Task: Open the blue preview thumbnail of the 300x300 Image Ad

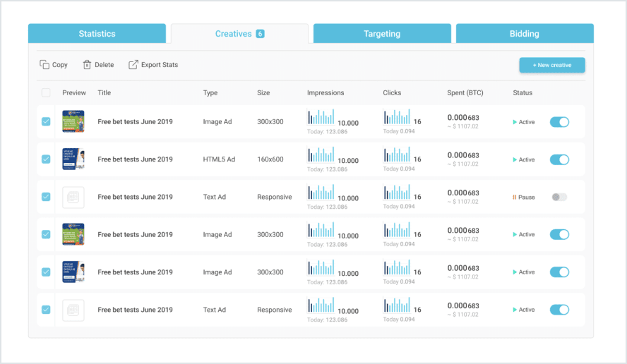Action: pos(73,272)
